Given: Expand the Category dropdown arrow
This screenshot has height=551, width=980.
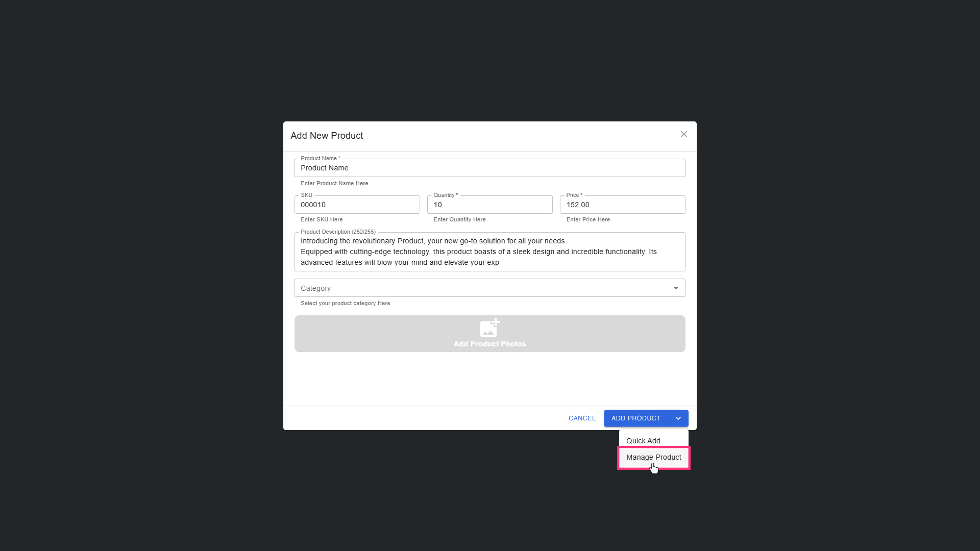Looking at the screenshot, I should coord(676,288).
